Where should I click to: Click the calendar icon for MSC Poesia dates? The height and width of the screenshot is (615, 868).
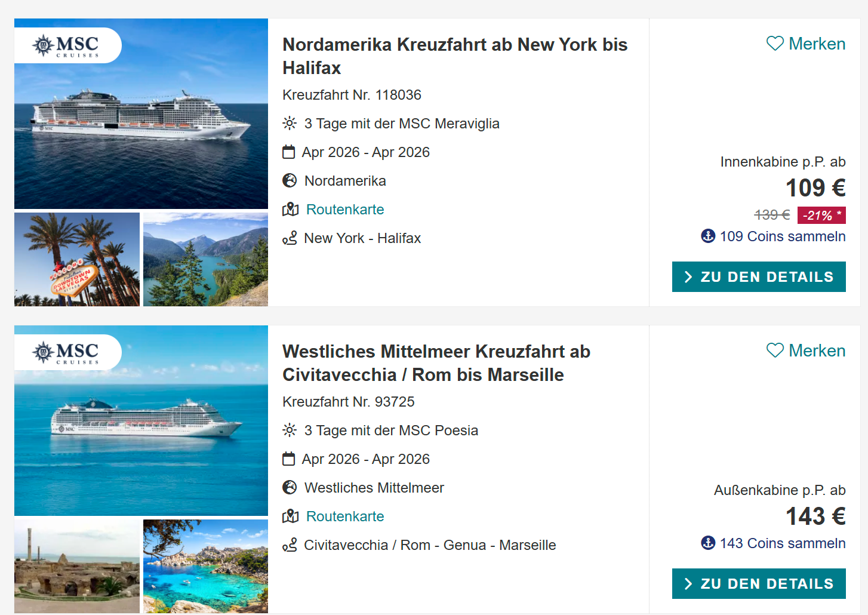[289, 459]
